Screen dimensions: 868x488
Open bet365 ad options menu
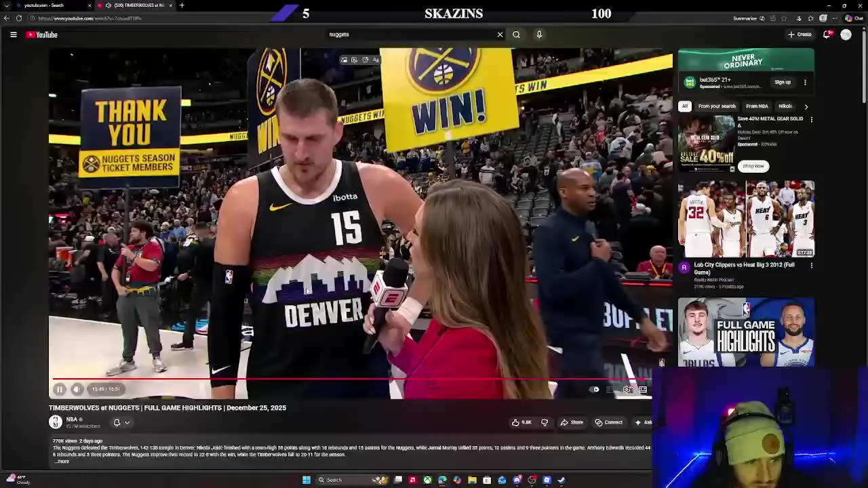[x=805, y=82]
